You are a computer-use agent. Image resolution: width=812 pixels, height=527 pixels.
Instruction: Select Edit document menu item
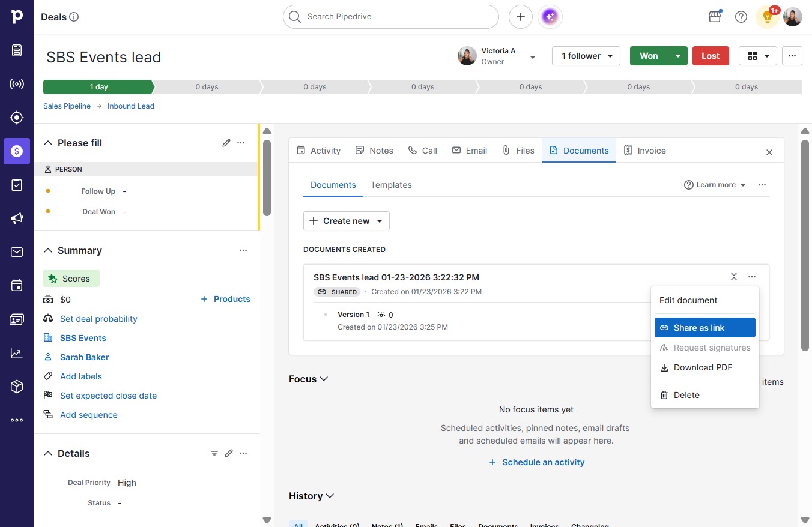(705, 300)
